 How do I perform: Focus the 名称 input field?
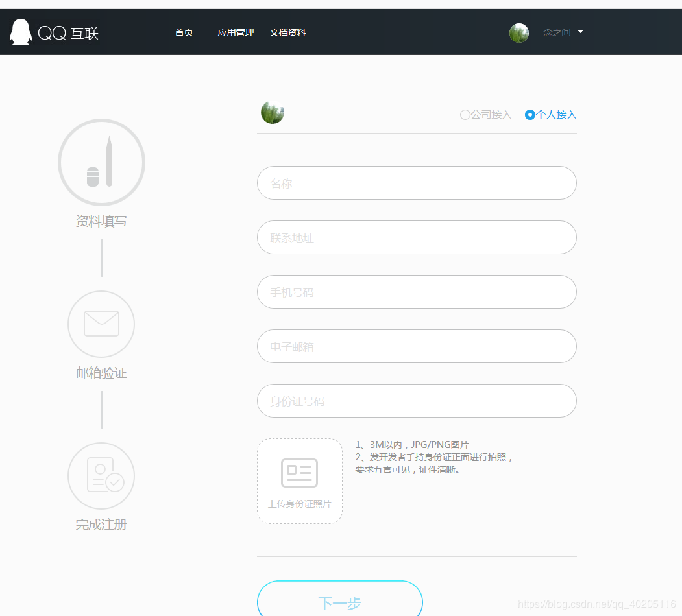tap(417, 183)
